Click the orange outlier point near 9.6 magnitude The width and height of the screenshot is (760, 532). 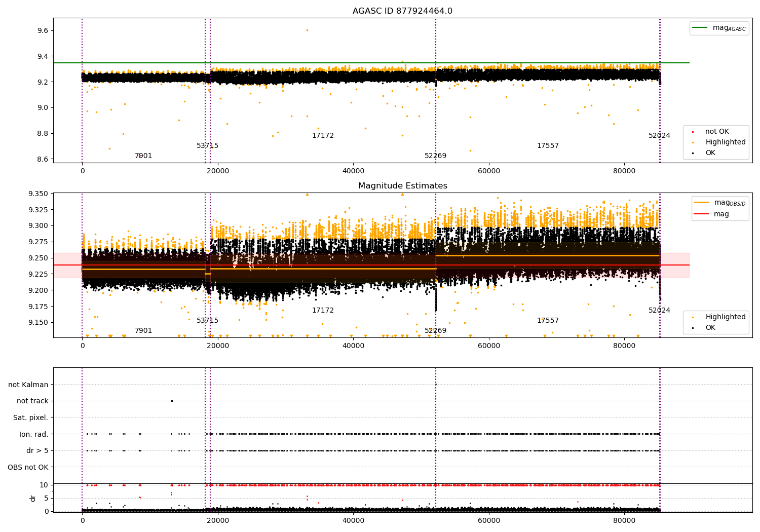pyautogui.click(x=307, y=30)
